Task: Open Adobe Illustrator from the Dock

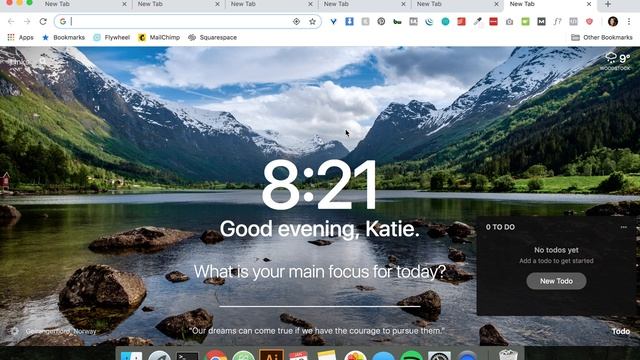Action: tap(271, 355)
